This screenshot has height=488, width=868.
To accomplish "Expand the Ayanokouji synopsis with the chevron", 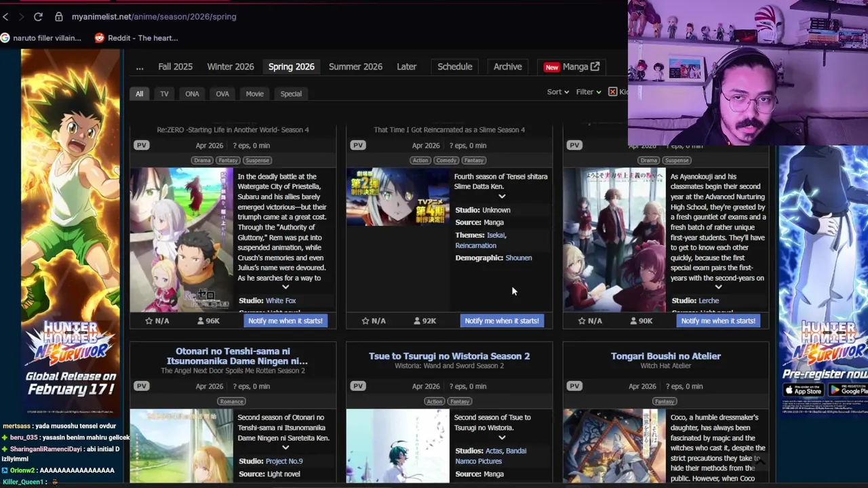I will [719, 287].
